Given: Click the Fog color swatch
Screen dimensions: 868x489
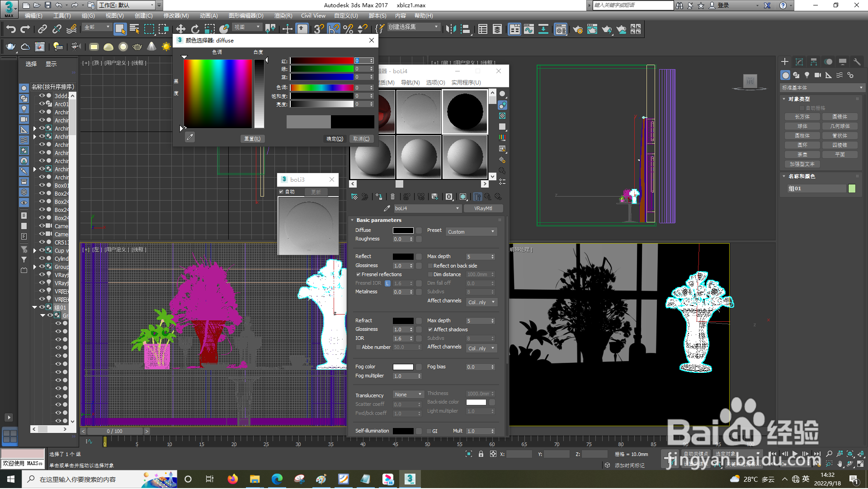Looking at the screenshot, I should (x=403, y=367).
